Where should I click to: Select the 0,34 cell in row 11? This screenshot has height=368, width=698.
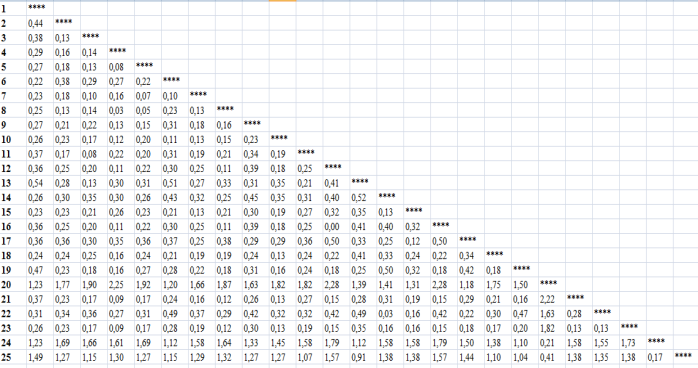tap(256, 154)
